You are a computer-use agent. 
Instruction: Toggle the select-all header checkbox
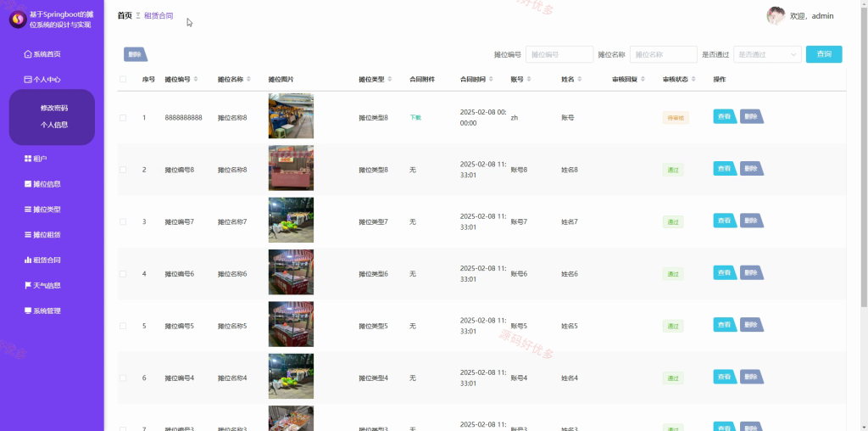123,79
